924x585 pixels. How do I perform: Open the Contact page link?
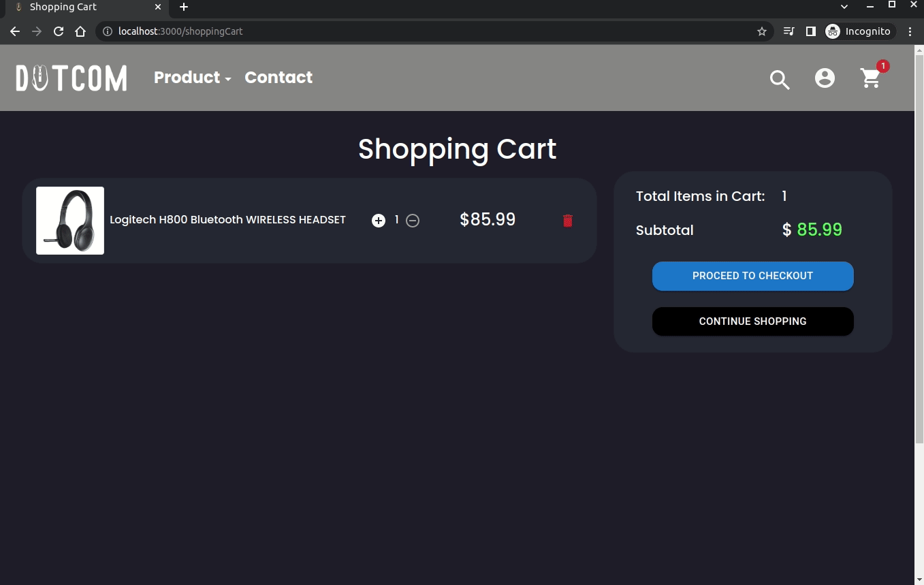(278, 78)
